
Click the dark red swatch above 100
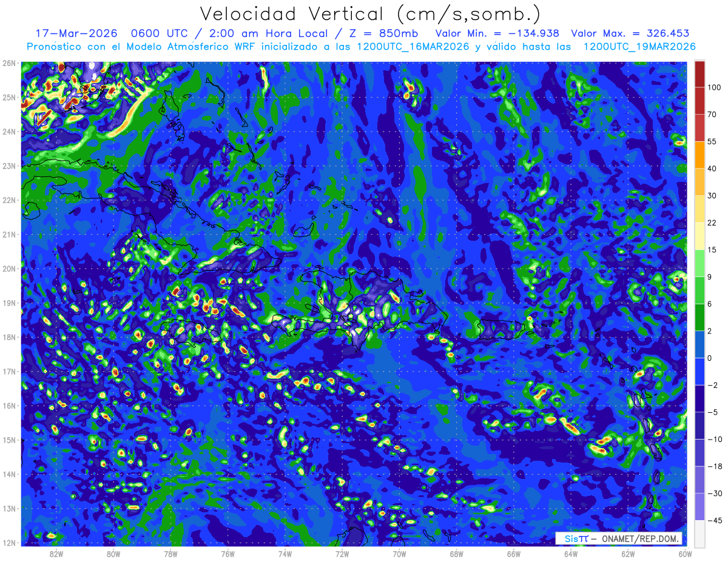tap(699, 75)
